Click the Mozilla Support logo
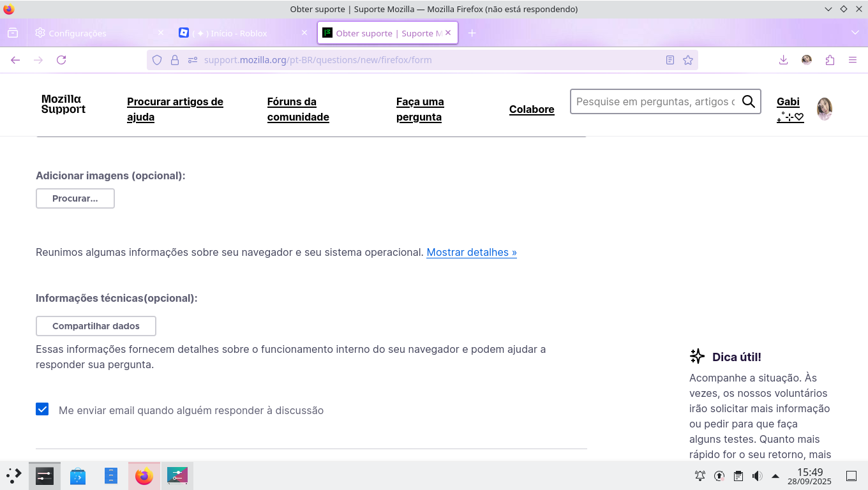The height and width of the screenshot is (490, 868). [63, 104]
